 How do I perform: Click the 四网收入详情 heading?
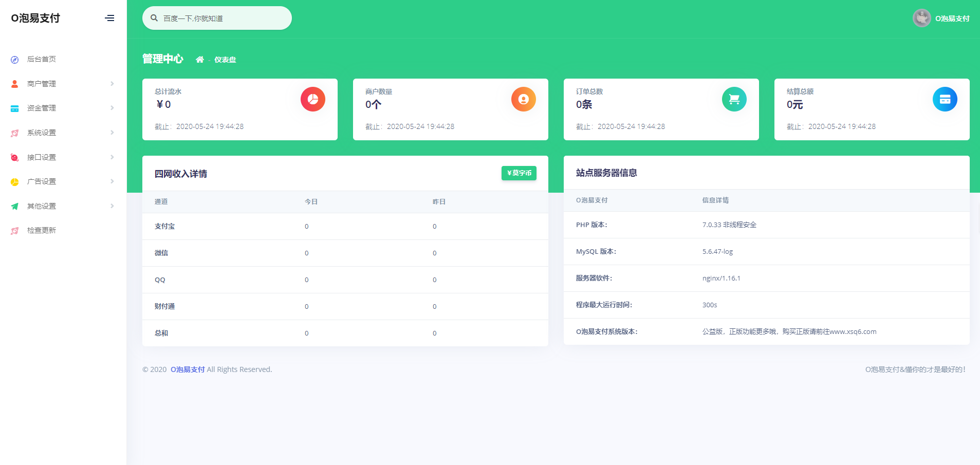coord(181,174)
